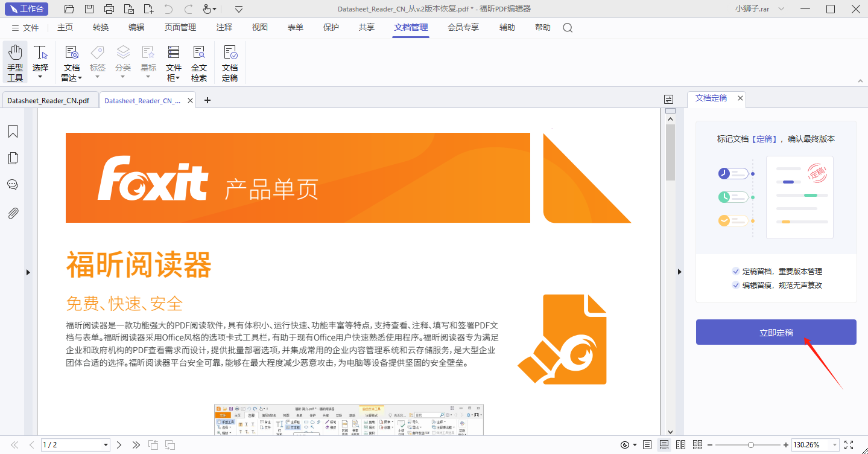The image size is (868, 454).
Task: Select continuous facing view icon
Action: pos(698,445)
